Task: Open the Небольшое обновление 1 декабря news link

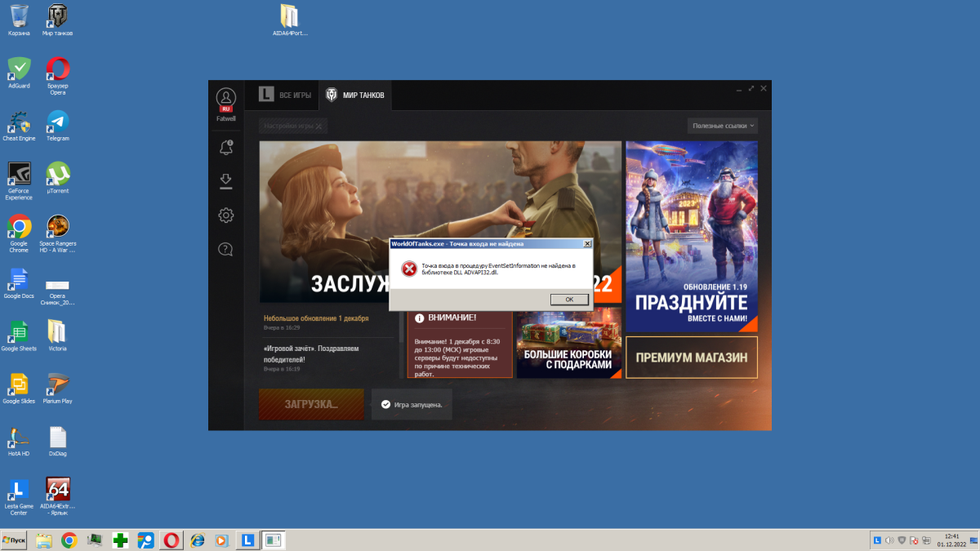Action: pyautogui.click(x=316, y=318)
